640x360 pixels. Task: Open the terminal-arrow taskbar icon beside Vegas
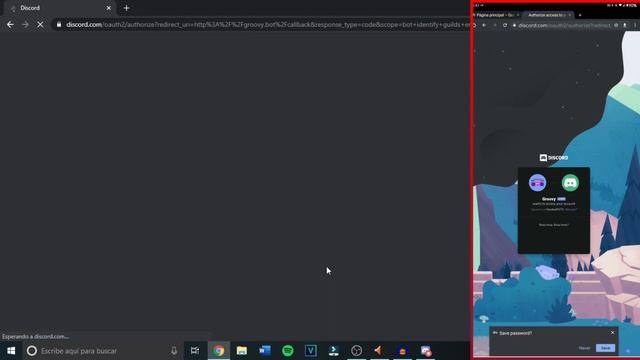(333, 351)
